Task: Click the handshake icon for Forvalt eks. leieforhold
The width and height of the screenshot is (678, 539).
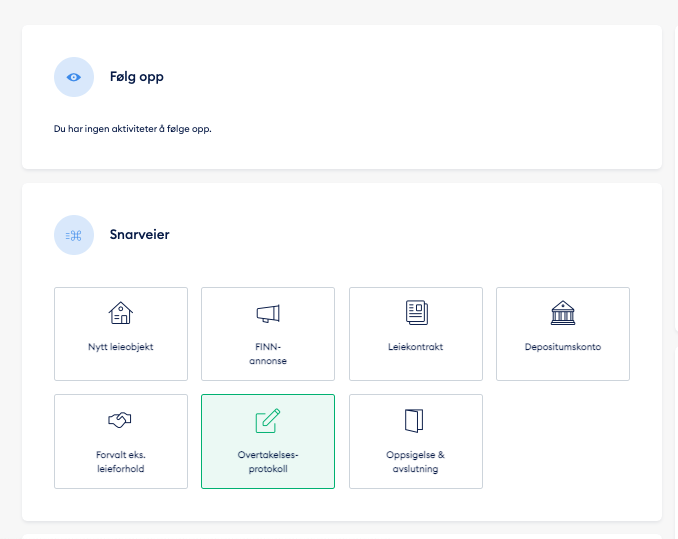Action: coord(120,421)
